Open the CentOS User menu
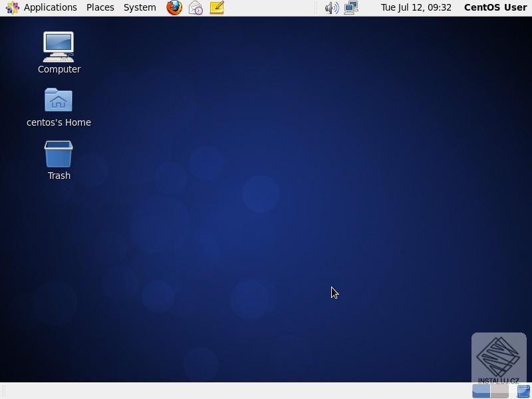 [495, 7]
